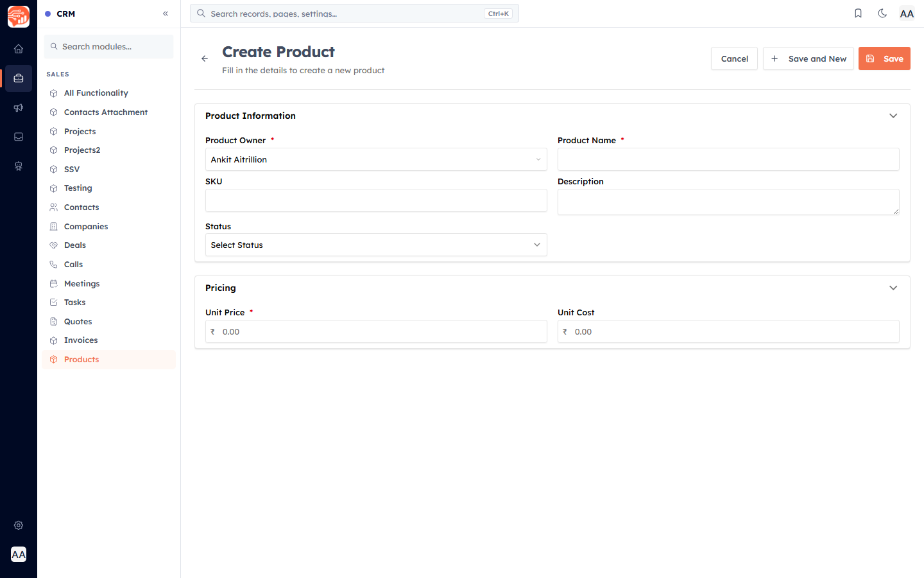Open the app logo in the corner
This screenshot has height=578, width=924.
click(19, 17)
